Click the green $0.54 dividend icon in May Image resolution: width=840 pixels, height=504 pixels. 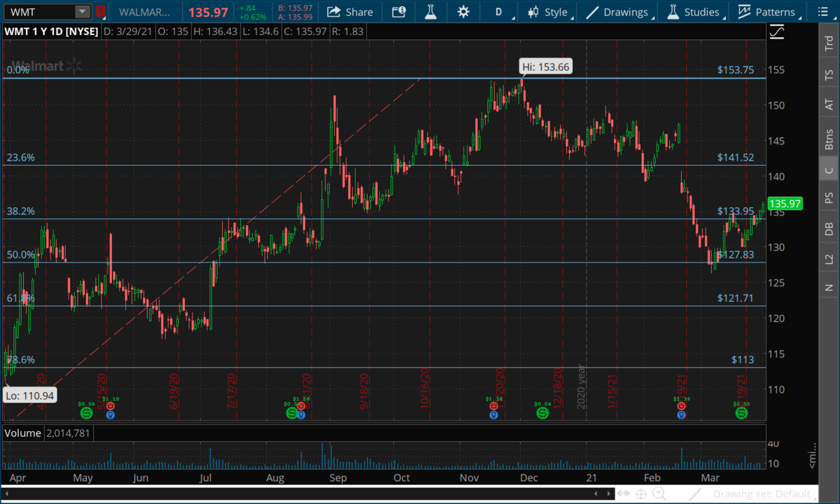click(x=87, y=414)
